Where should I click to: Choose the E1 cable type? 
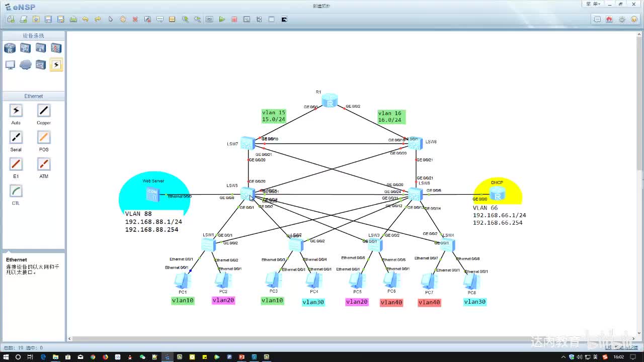(x=16, y=164)
